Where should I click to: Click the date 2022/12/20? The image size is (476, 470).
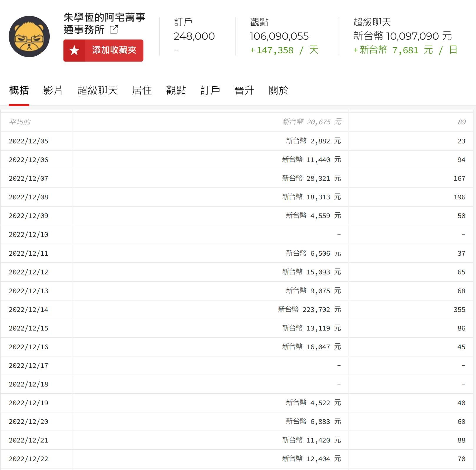29,422
